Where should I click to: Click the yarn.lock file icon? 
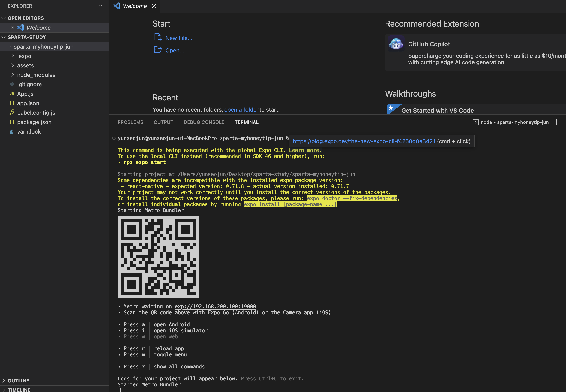pyautogui.click(x=12, y=131)
